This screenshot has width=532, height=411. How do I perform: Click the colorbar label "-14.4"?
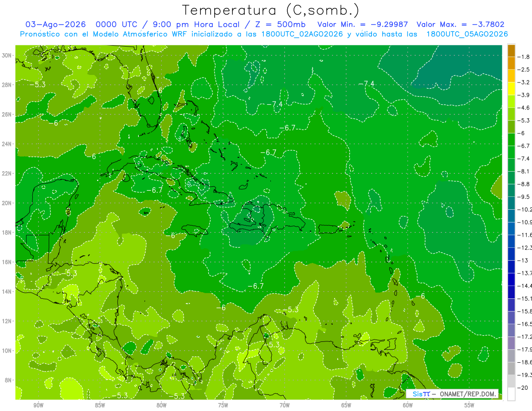pyautogui.click(x=524, y=286)
